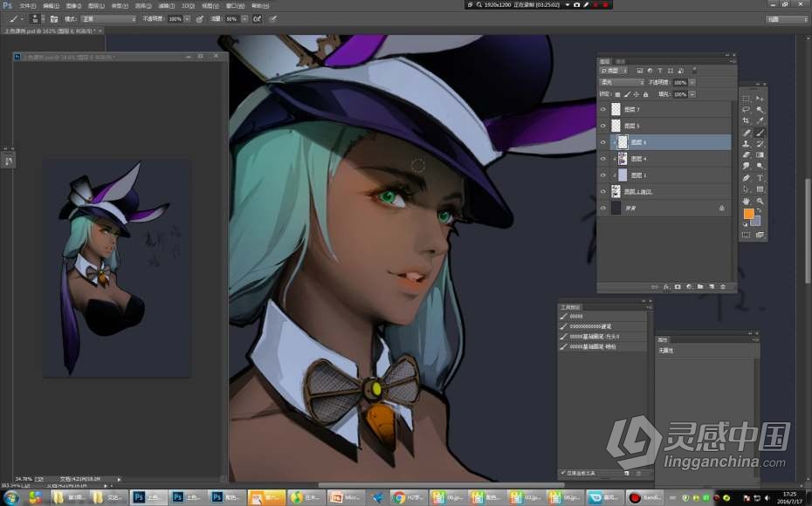Select the 0000000000硬笔 tool preset
This screenshot has width=812, height=506.
click(x=602, y=326)
